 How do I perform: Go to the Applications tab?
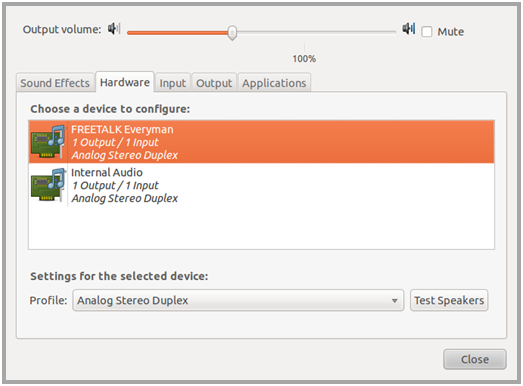point(274,83)
